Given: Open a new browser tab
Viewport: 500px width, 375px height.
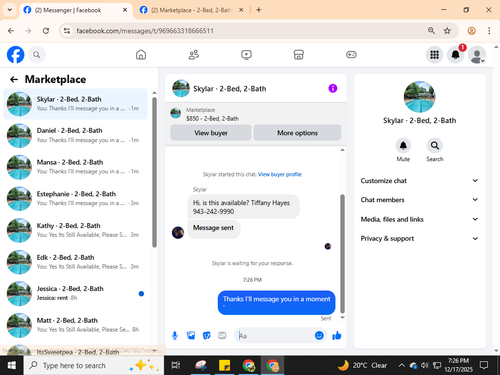Looking at the screenshot, I should 259,10.
